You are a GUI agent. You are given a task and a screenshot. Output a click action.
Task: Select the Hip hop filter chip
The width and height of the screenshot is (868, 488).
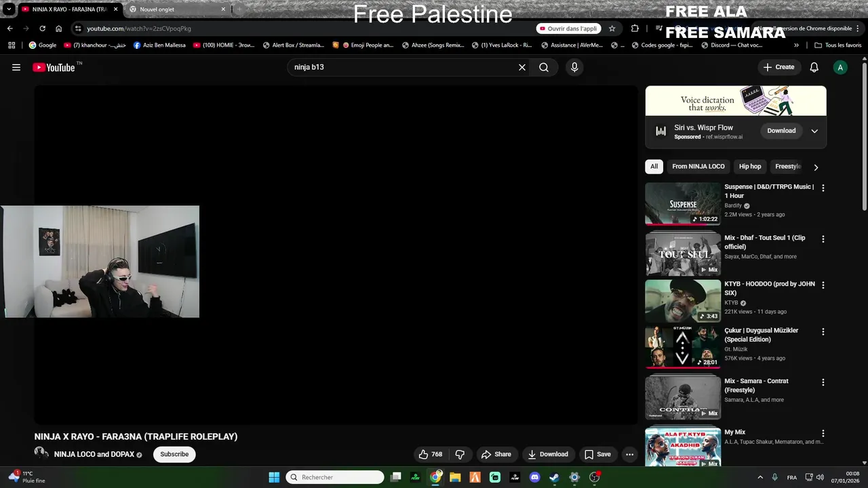[750, 167]
